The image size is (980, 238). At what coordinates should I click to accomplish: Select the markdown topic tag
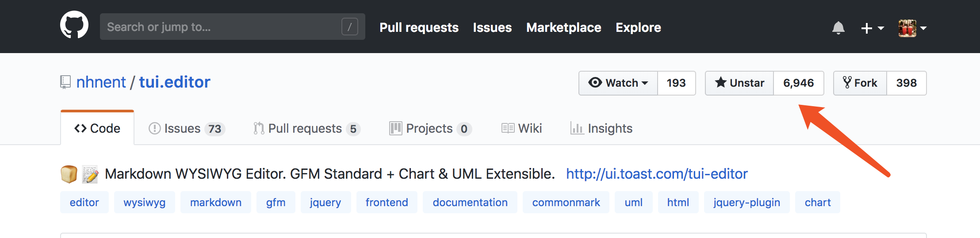tap(216, 202)
